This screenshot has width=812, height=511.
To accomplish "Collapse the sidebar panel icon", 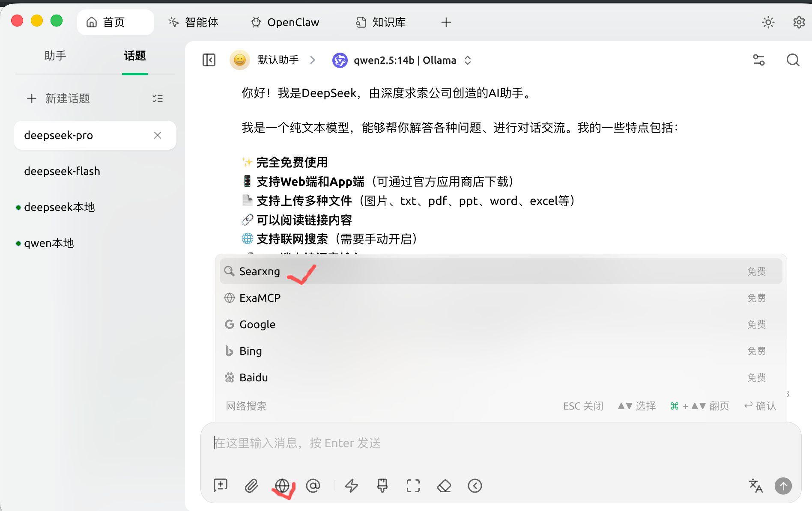I will (x=209, y=60).
